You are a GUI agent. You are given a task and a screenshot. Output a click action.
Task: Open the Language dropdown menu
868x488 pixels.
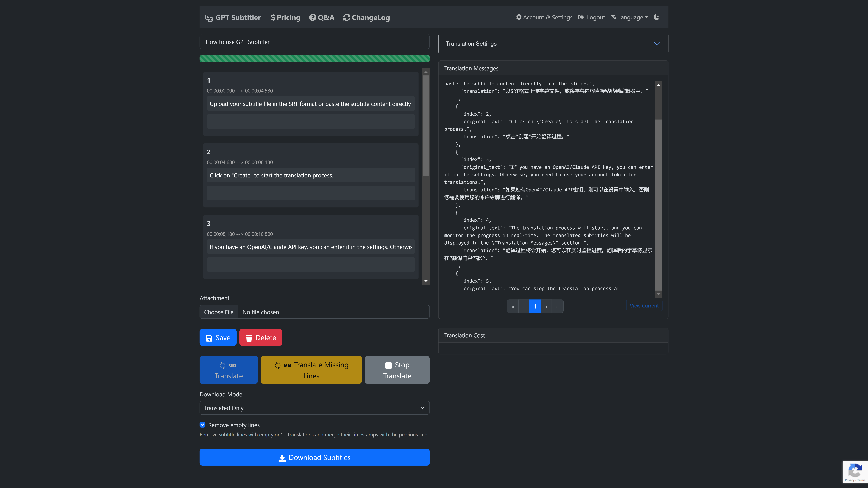[x=629, y=17]
